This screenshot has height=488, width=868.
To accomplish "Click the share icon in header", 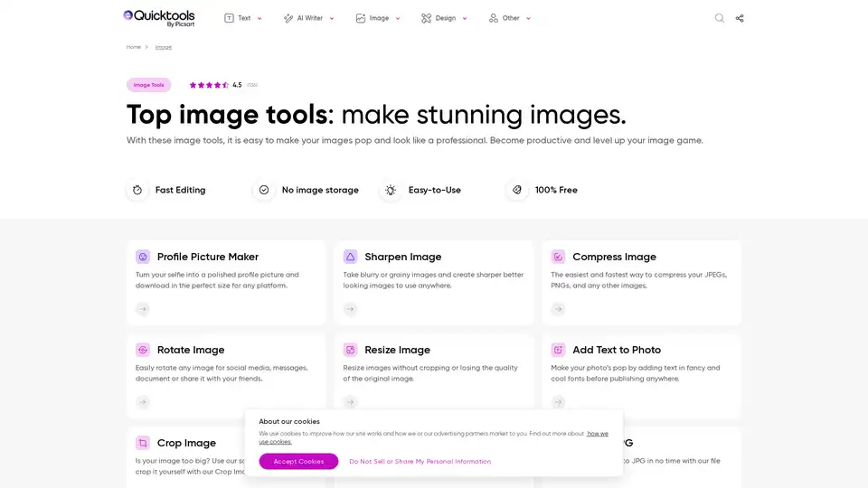I will tap(740, 18).
